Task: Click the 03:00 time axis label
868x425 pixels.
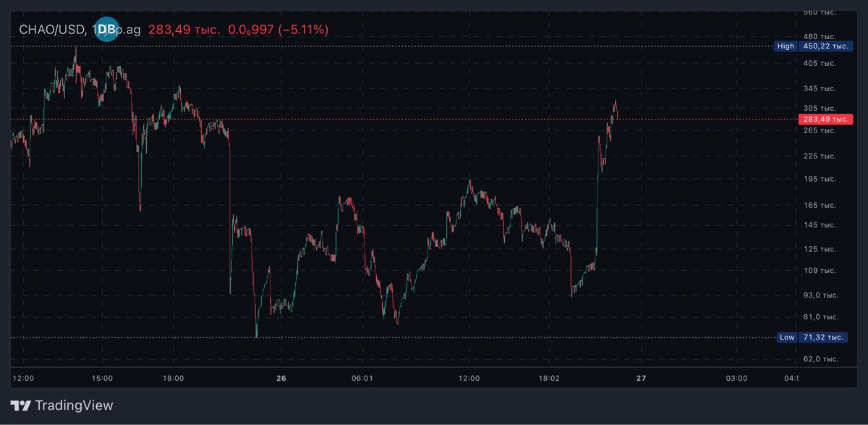Action: click(737, 378)
